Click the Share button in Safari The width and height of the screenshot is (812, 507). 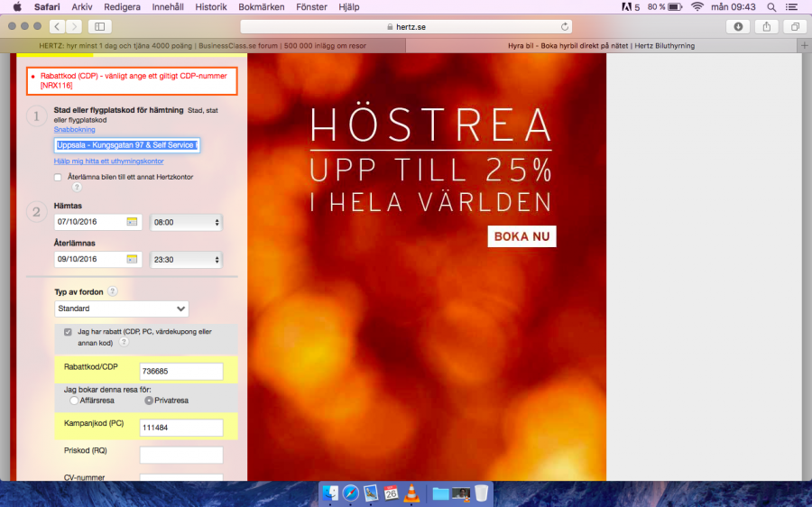tap(766, 26)
